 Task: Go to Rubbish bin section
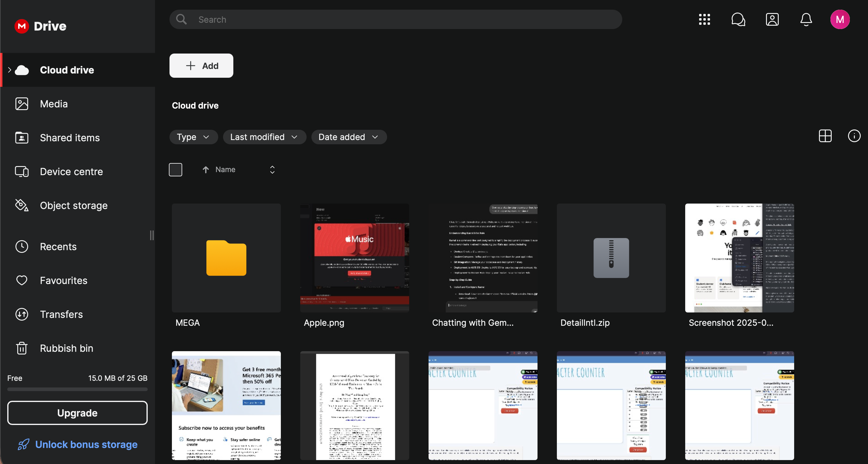click(66, 348)
